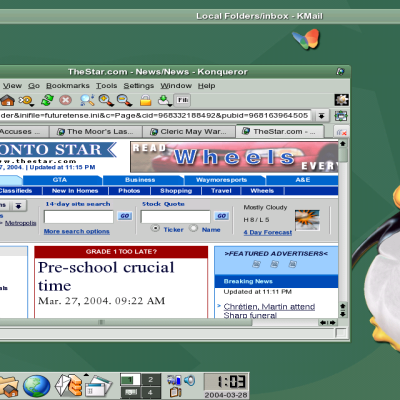The width and height of the screenshot is (400, 400).
Task: Click the URL location bar
Action: [x=155, y=115]
